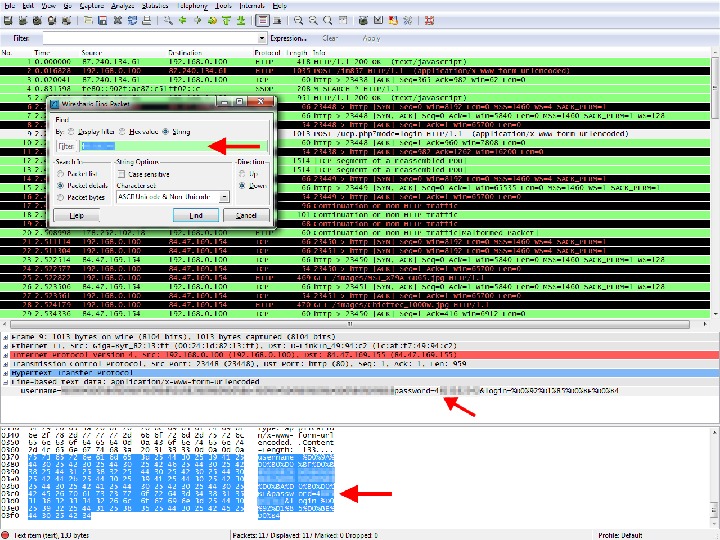Reload the capture file
720x540 pixels.
[132, 21]
